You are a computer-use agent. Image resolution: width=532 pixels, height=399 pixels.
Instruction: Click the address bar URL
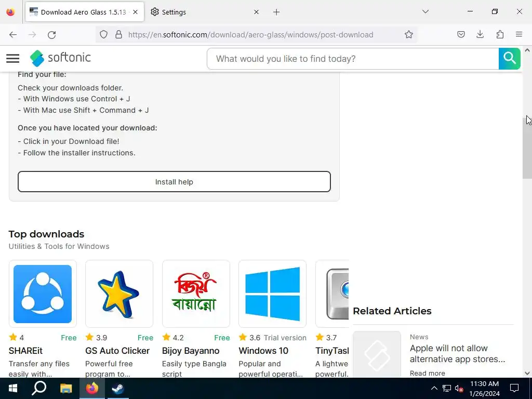pos(250,35)
